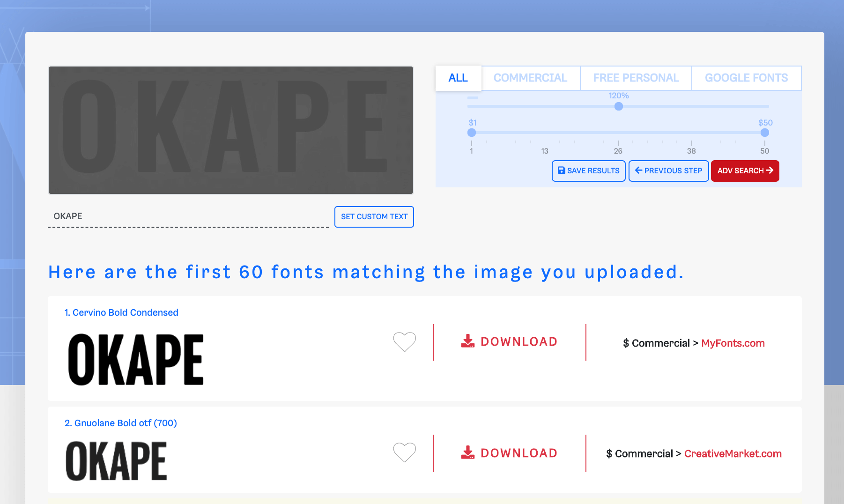The image size is (844, 504).
Task: Select the ALL filter tab
Action: [458, 78]
